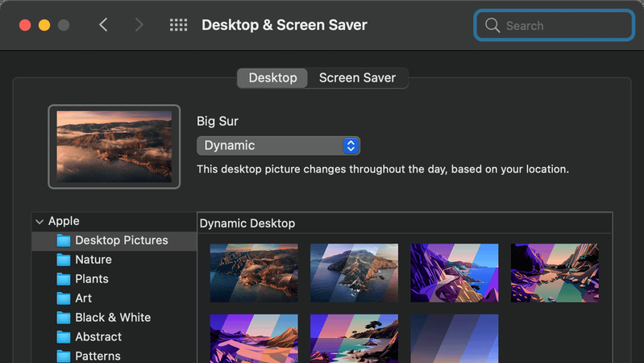The width and height of the screenshot is (644, 363).
Task: Choose the purple coastal road illustrated wallpaper
Action: click(455, 273)
